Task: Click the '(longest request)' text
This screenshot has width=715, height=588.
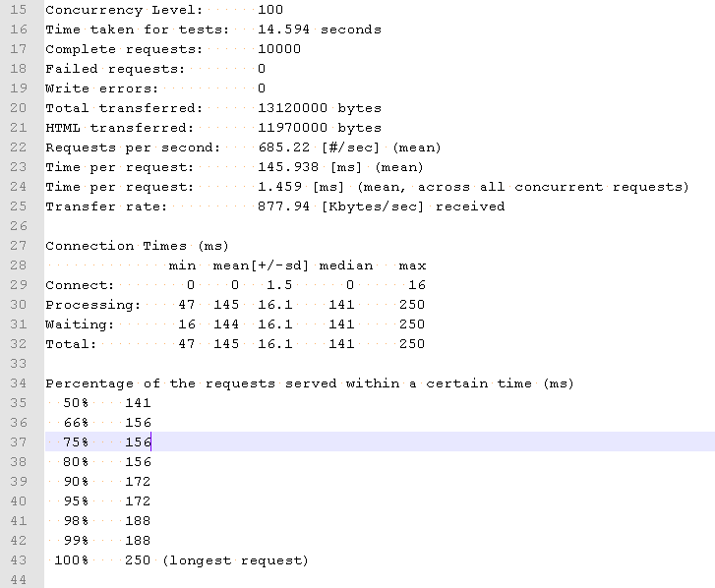Action: [235, 559]
